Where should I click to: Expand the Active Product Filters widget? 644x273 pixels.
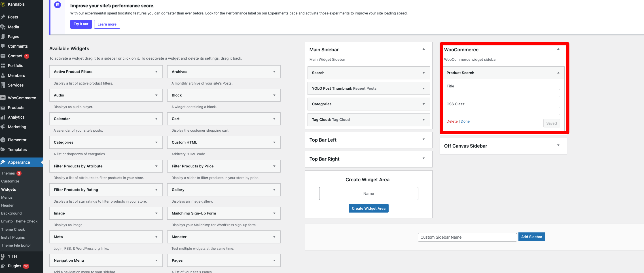coord(156,72)
